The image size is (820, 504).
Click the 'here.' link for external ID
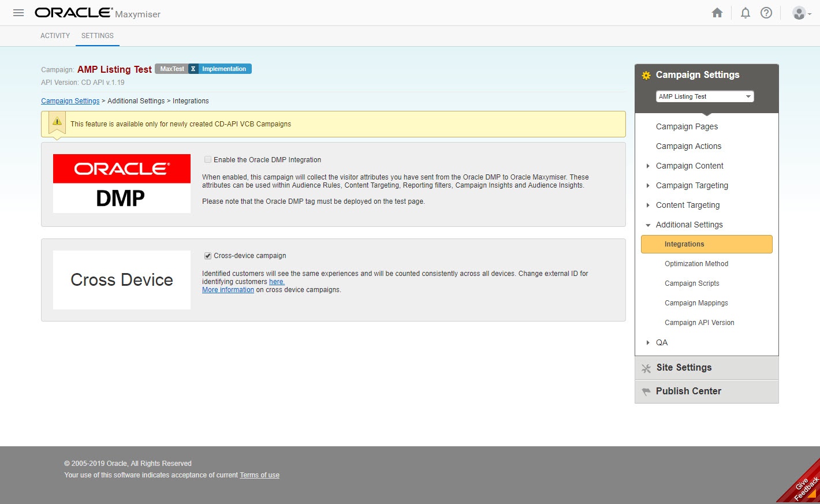[x=277, y=282]
